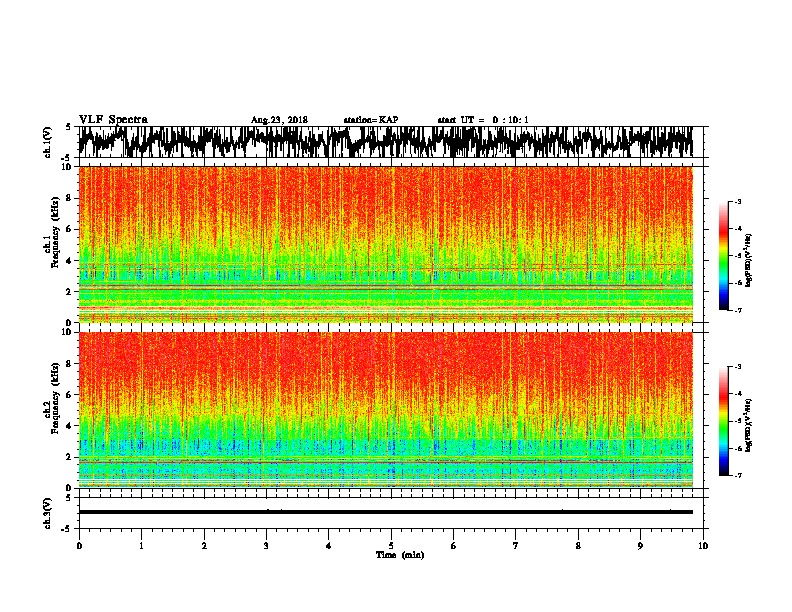Screen dimensions: 792x612
Task: Click the time axis tick label "9"
Action: click(640, 546)
